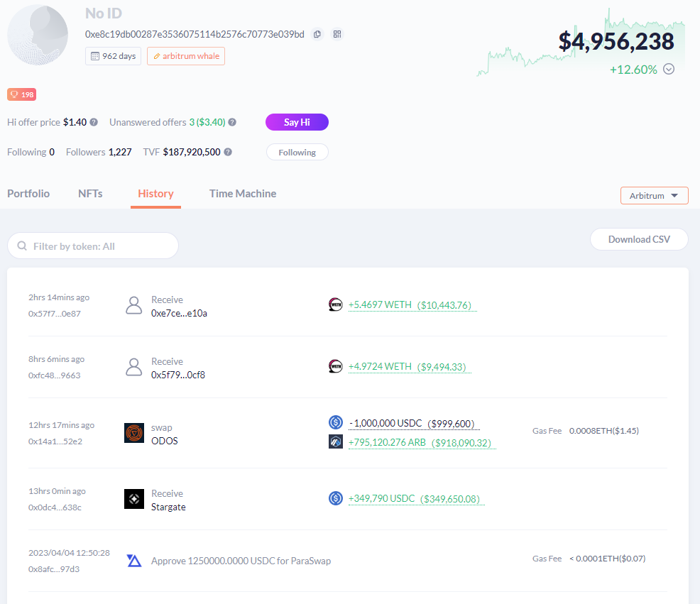
Task: Click the ParaSwap approve icon
Action: (x=134, y=561)
